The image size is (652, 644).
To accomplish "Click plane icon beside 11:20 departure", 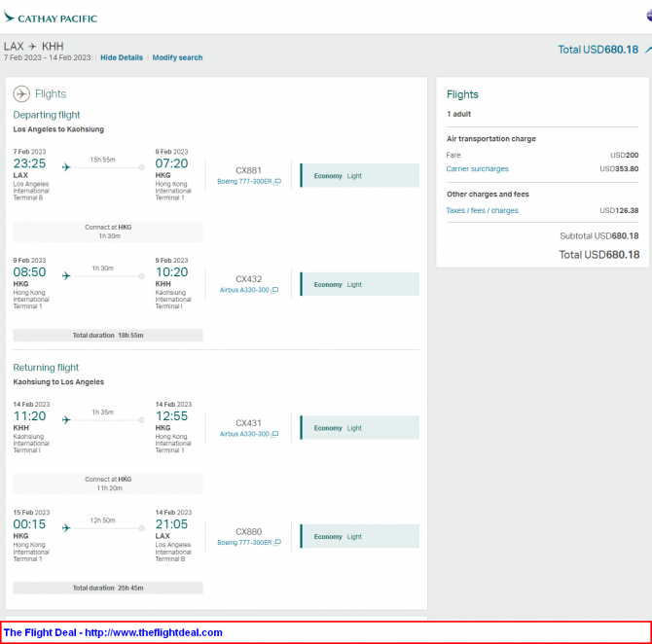I will point(66,420).
